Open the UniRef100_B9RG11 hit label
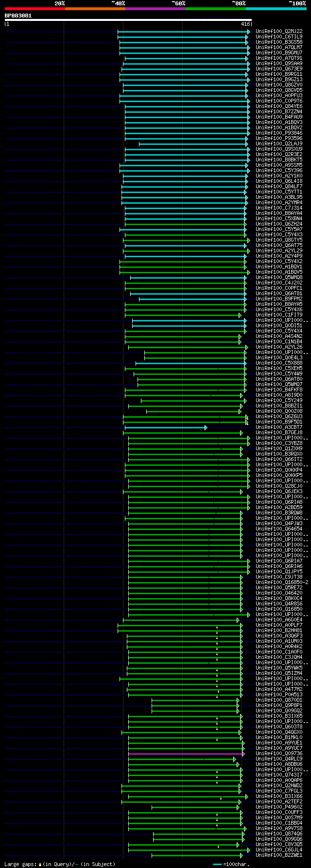 (x=279, y=74)
